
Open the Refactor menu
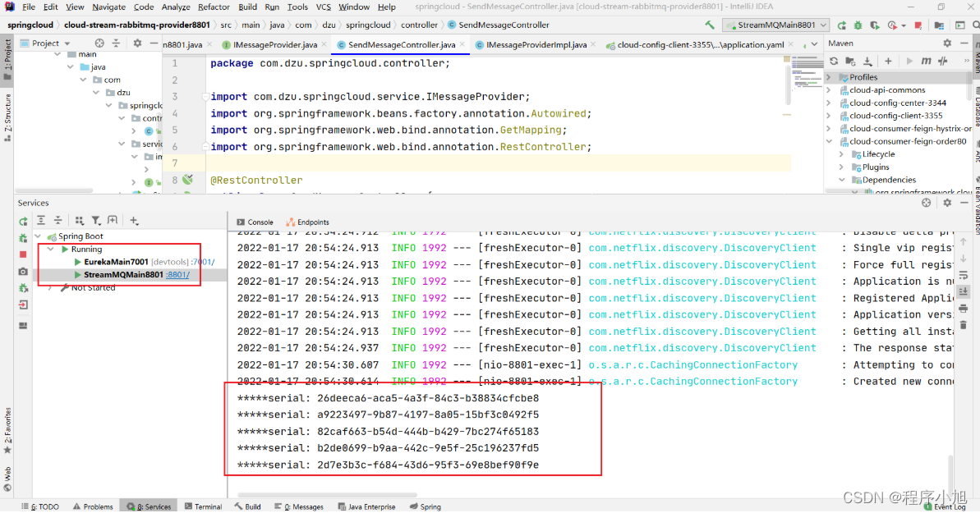[x=214, y=7]
